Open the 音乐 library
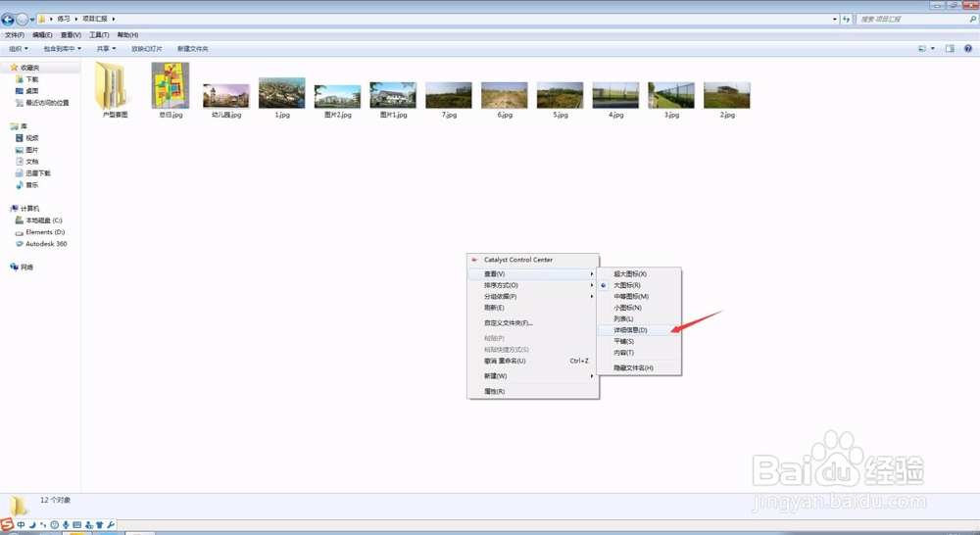The height and width of the screenshot is (535, 980). coord(31,185)
